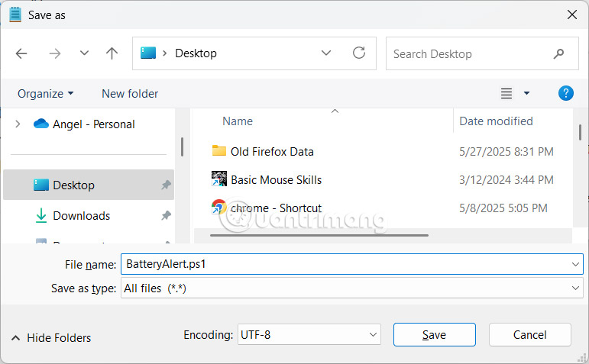
Task: Select Desktop in the address path
Action: pos(196,53)
